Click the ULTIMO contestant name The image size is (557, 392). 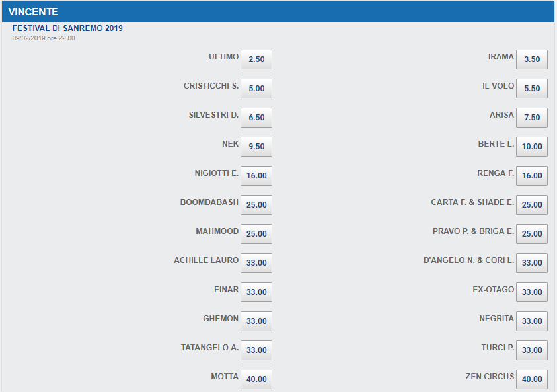click(x=224, y=57)
